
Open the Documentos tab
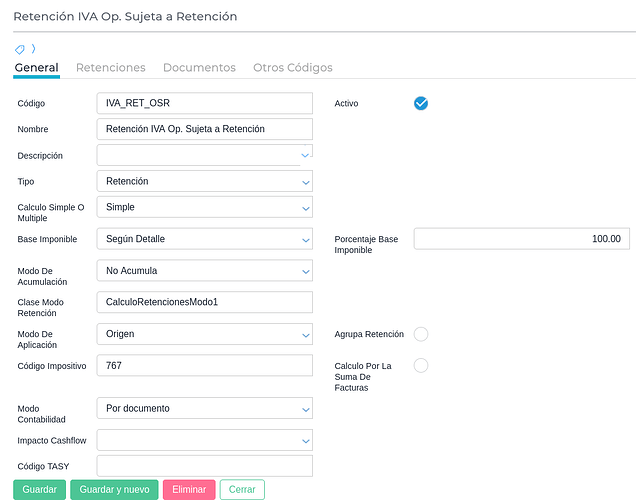click(x=199, y=68)
